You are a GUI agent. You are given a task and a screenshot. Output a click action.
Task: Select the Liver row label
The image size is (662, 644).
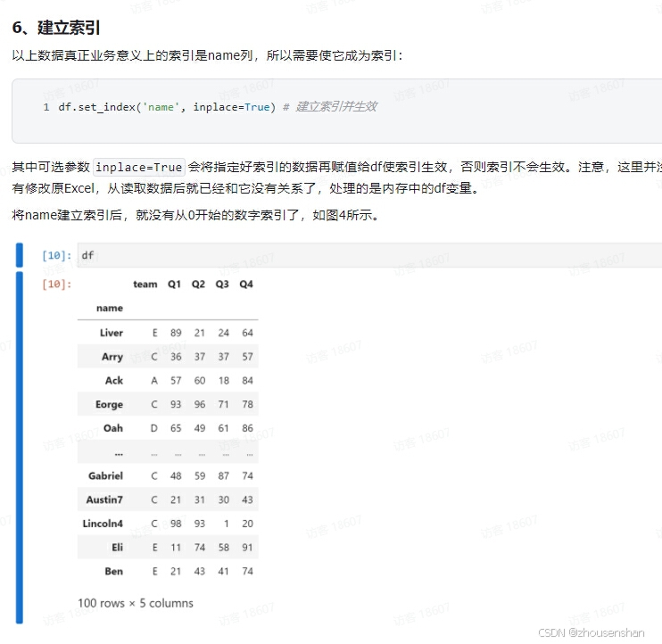click(112, 333)
